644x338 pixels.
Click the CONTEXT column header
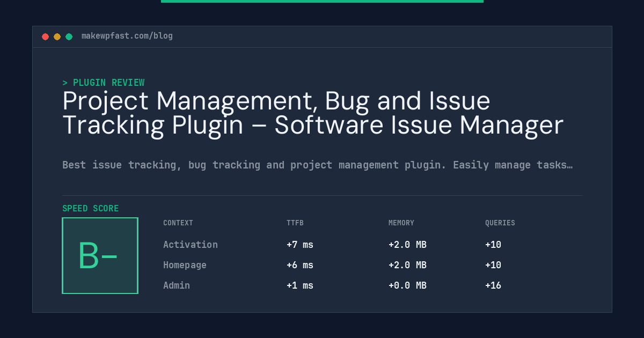(178, 223)
